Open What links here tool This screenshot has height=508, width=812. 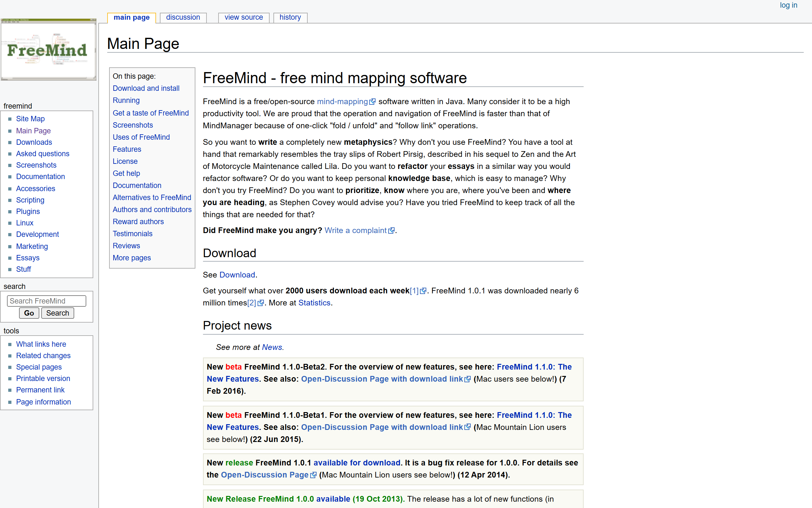[41, 344]
